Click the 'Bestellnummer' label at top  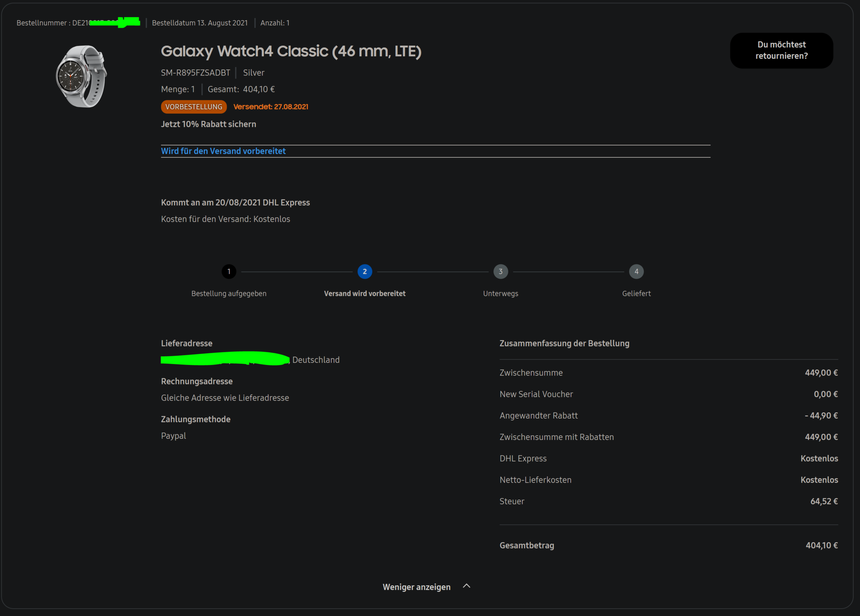[41, 23]
